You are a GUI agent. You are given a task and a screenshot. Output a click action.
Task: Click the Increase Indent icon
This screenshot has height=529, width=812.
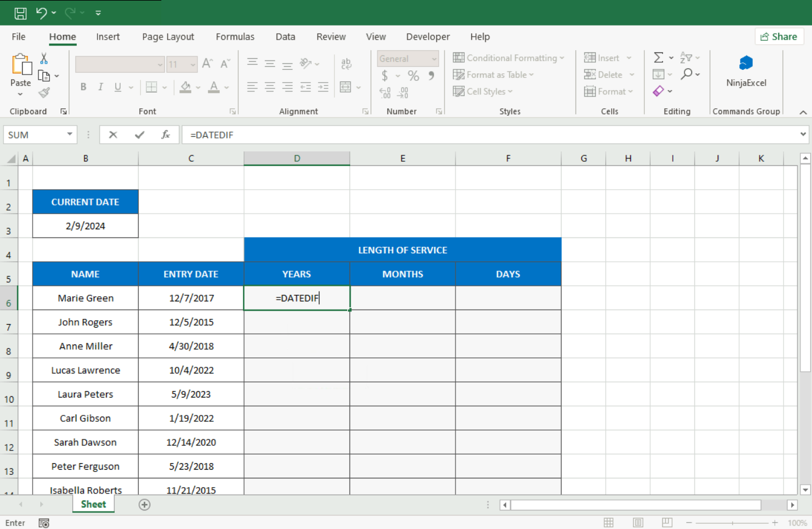pos(323,87)
